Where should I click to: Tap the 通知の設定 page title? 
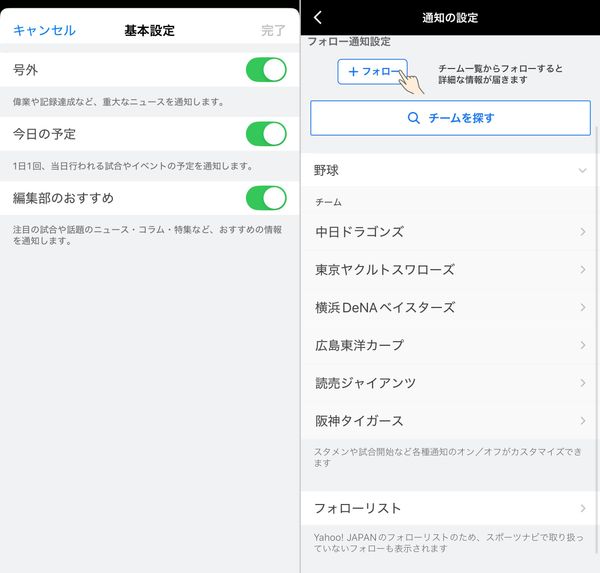pyautogui.click(x=450, y=18)
